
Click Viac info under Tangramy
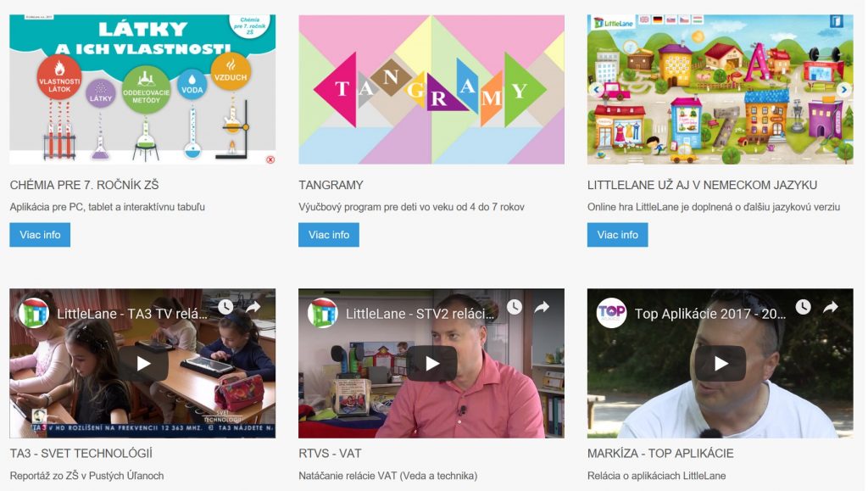[329, 235]
